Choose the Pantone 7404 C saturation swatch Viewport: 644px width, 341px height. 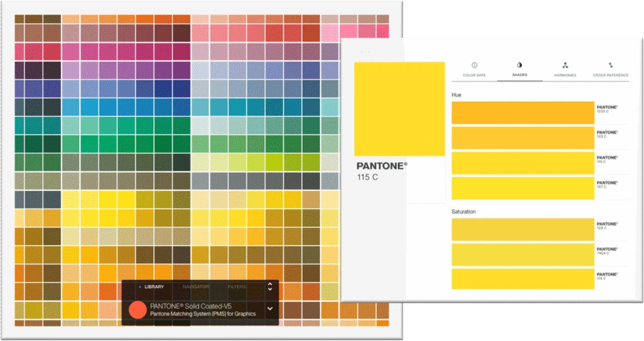pos(523,254)
